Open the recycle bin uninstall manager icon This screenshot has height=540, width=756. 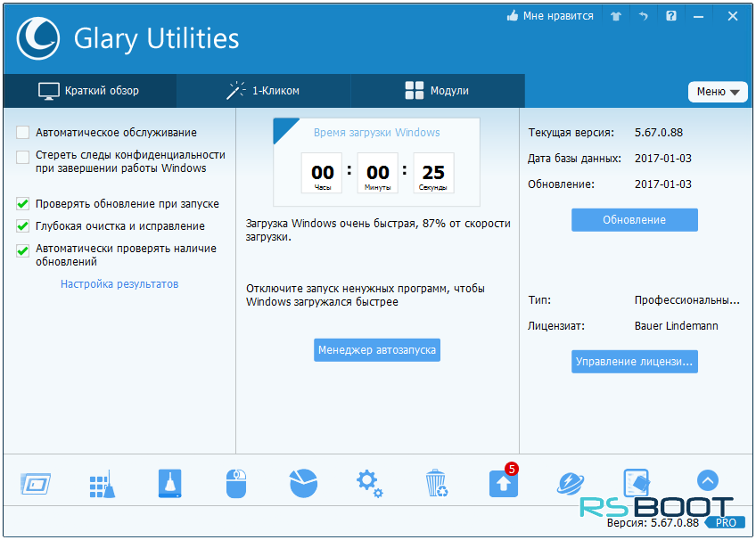pos(437,483)
